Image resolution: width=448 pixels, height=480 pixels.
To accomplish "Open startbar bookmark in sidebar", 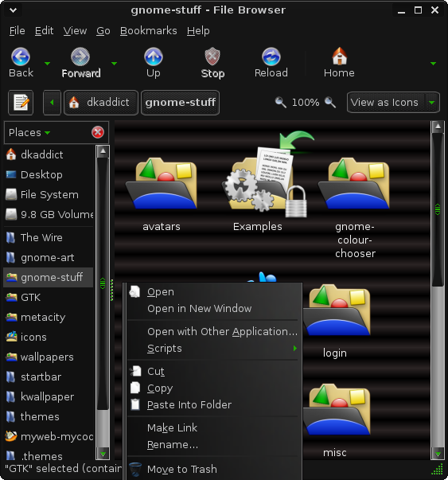I will pyautogui.click(x=49, y=377).
